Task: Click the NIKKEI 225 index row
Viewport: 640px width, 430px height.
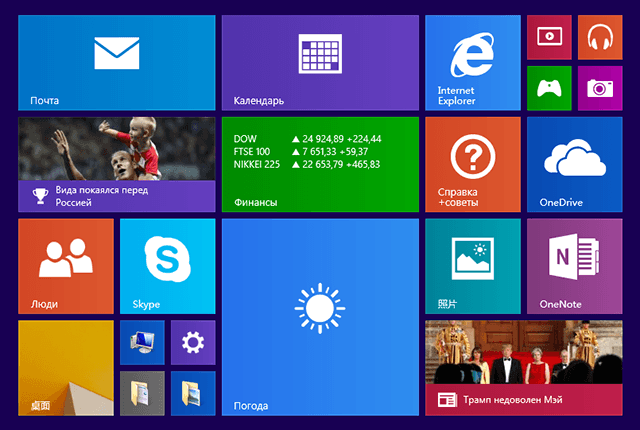Action: click(307, 164)
